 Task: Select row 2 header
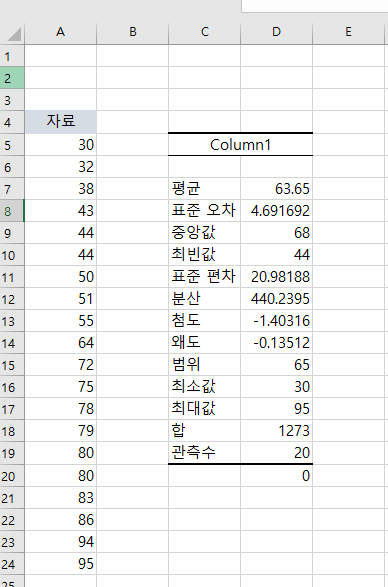(12, 78)
